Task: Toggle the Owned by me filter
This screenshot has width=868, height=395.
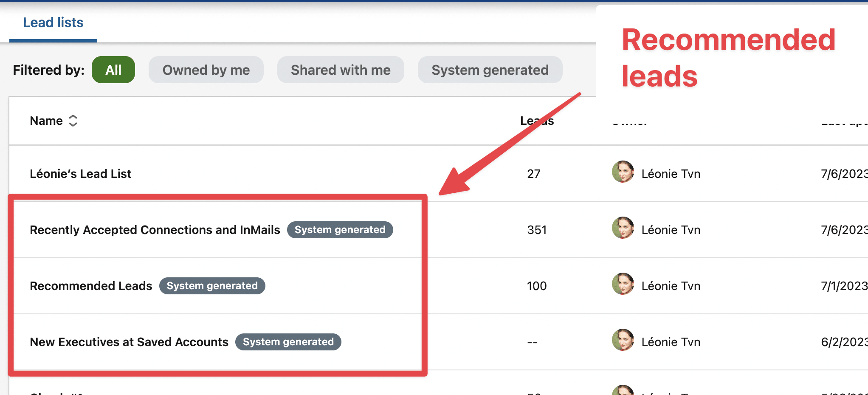Action: click(x=206, y=70)
